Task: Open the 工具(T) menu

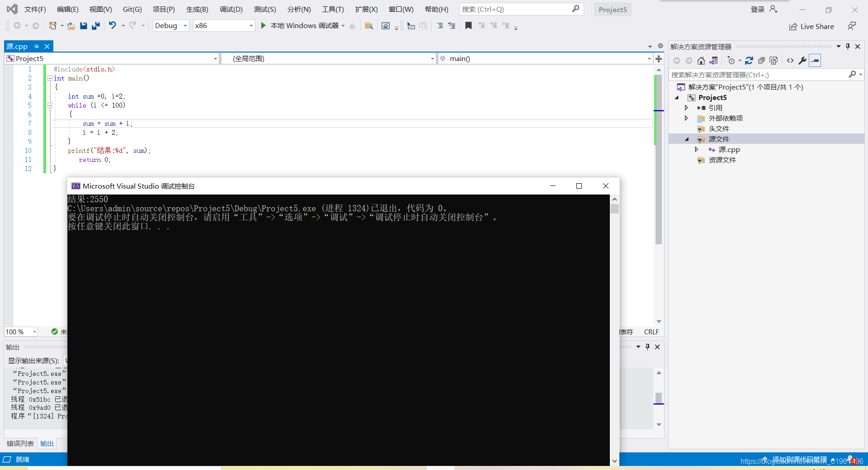Action: [x=333, y=9]
